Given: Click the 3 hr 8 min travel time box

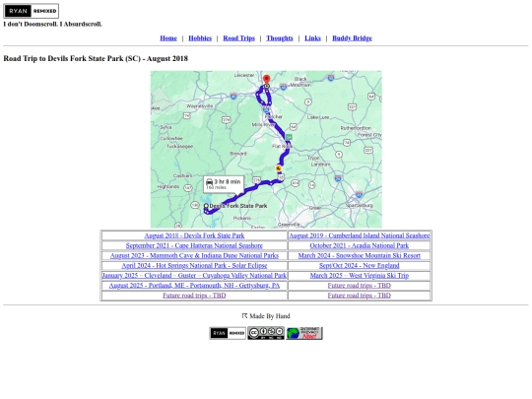Looking at the screenshot, I should click(x=224, y=184).
